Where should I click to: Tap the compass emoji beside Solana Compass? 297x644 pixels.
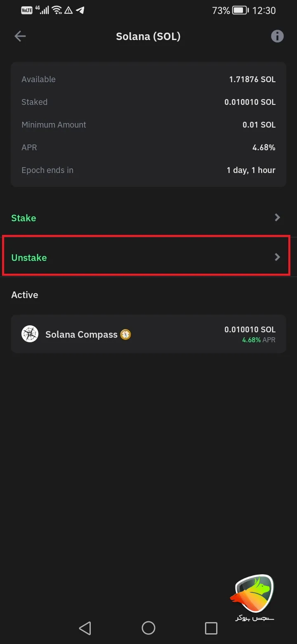coord(125,334)
